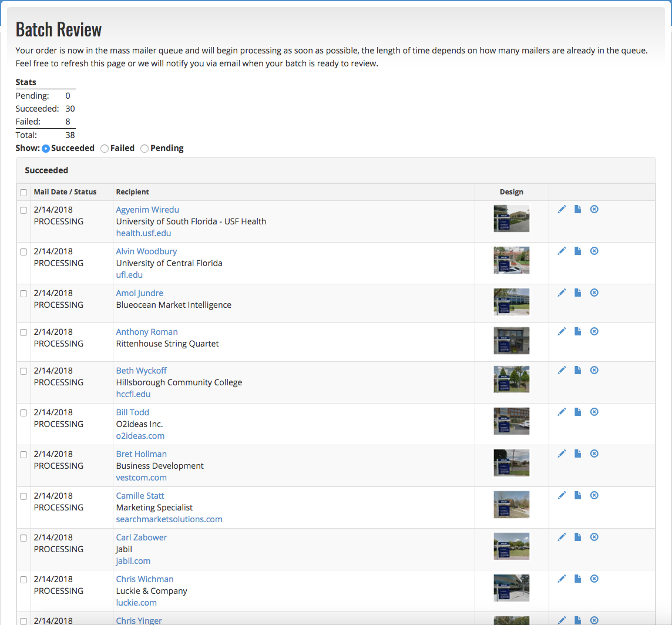
Task: Open the Amol Jundre recipient link
Action: (x=140, y=293)
